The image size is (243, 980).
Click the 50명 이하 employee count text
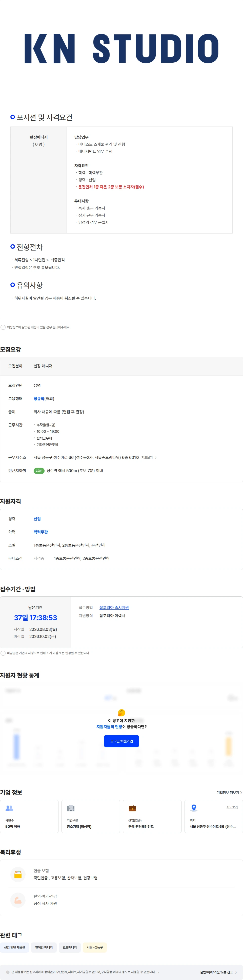(x=13, y=827)
